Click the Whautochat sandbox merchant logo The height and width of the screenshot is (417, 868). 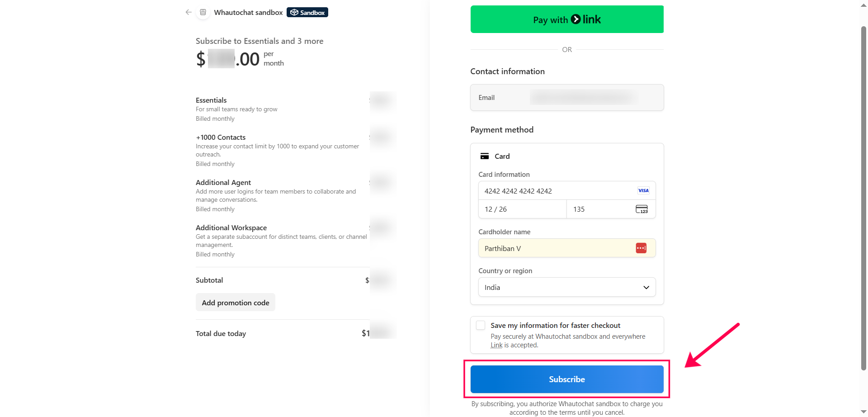tap(203, 12)
